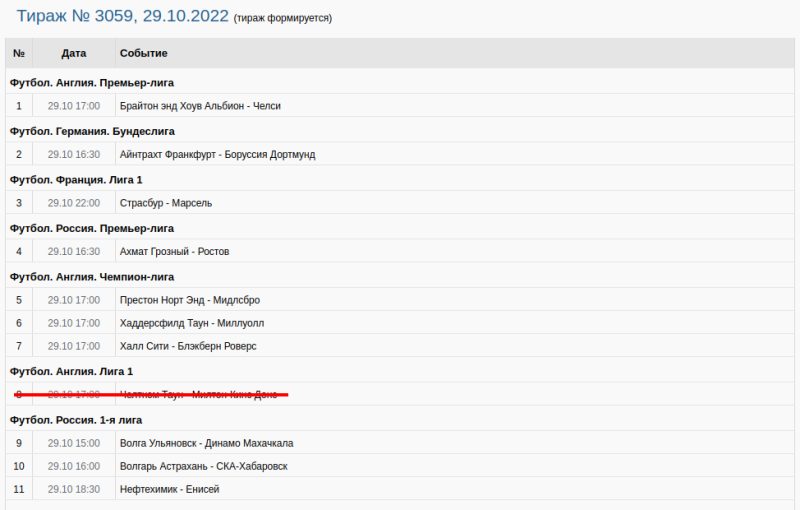The height and width of the screenshot is (510, 800).
Task: Click the Дата column header
Action: (x=73, y=53)
